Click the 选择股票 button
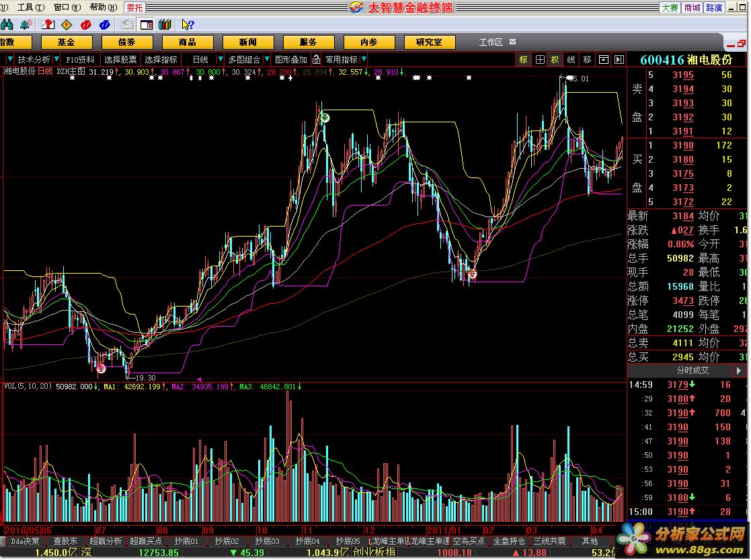 (120, 59)
